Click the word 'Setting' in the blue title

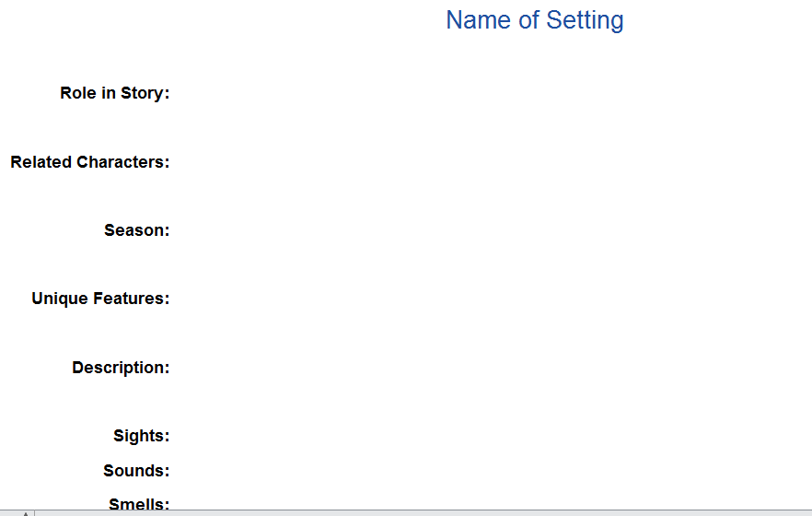point(585,20)
